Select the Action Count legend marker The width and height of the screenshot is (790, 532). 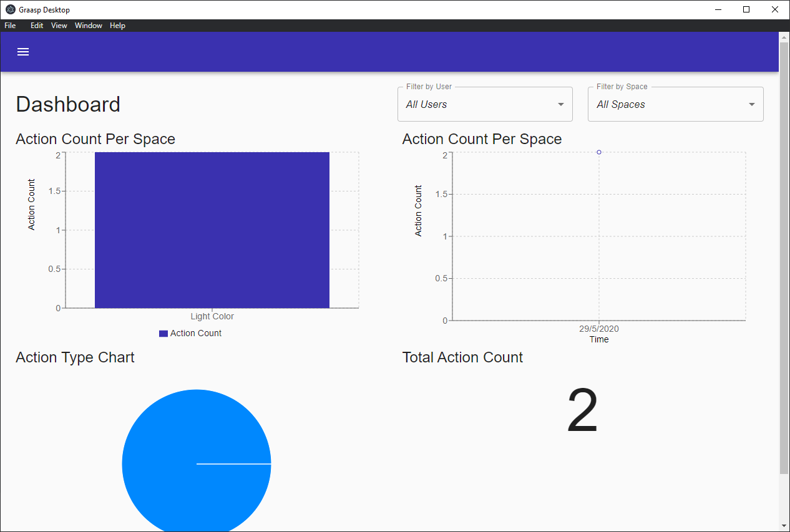pos(163,333)
